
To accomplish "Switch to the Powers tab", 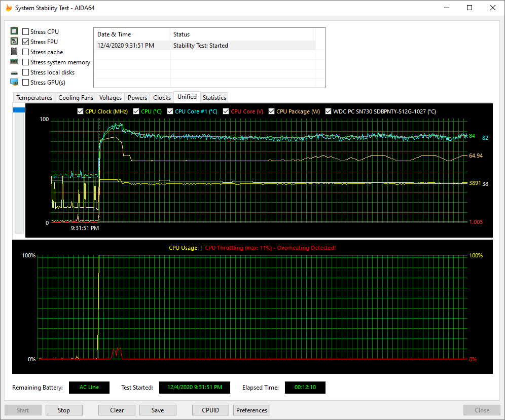I will (137, 97).
